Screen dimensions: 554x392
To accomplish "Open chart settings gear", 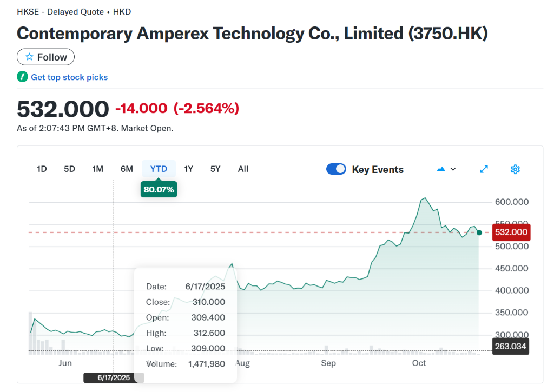I will [x=515, y=169].
